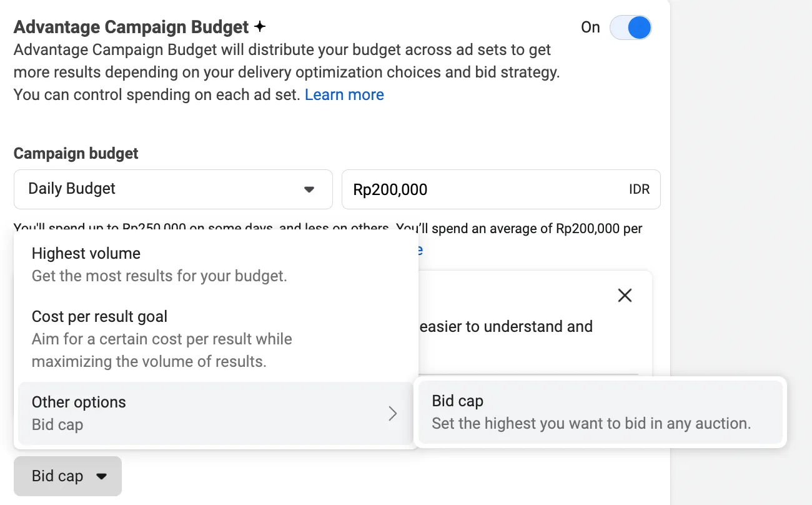
Task: Click the sparkle icon beside Advantage Campaign Budget
Action: 260,27
